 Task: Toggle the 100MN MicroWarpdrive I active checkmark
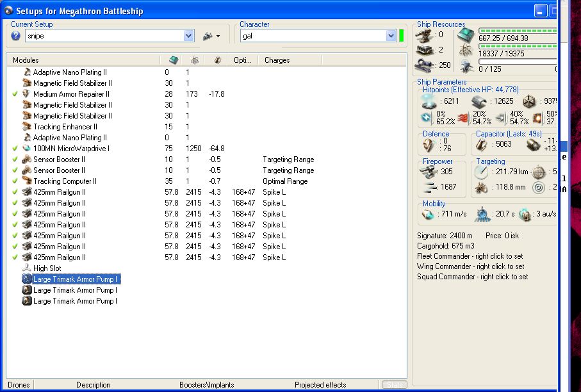(15, 149)
